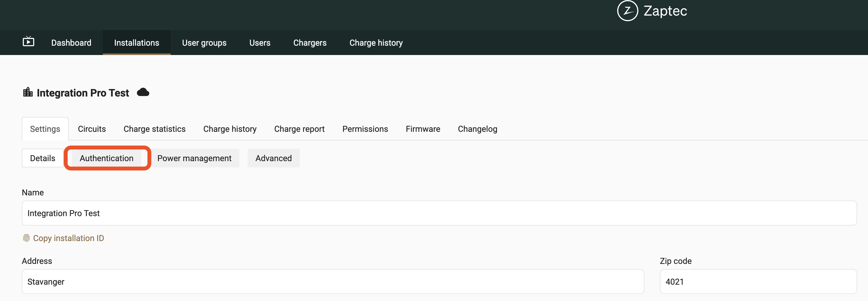Viewport: 868px width, 301px height.
Task: Copy installation ID link
Action: pos(68,238)
